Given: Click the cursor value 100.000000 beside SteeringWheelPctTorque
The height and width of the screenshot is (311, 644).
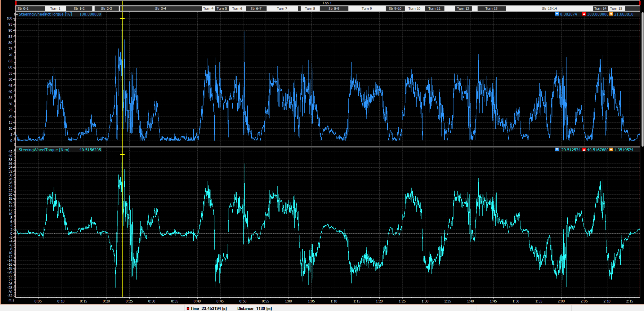Looking at the screenshot, I should click(x=90, y=14).
